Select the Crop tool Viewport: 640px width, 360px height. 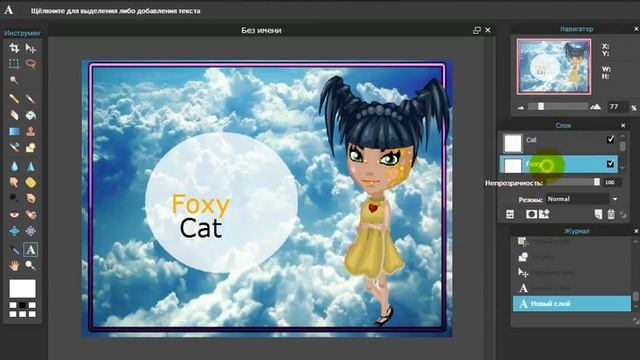(14, 48)
